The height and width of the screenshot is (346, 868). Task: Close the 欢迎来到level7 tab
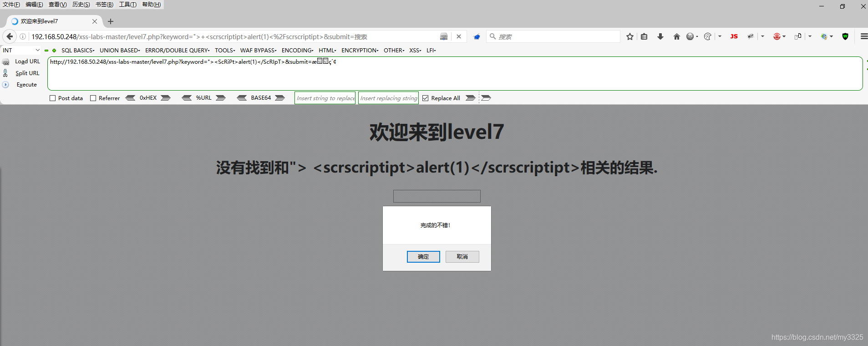pos(95,21)
